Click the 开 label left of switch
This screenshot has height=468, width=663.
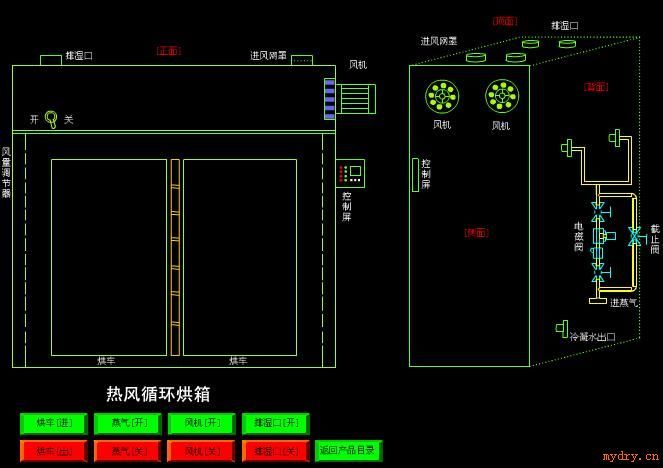click(x=34, y=119)
